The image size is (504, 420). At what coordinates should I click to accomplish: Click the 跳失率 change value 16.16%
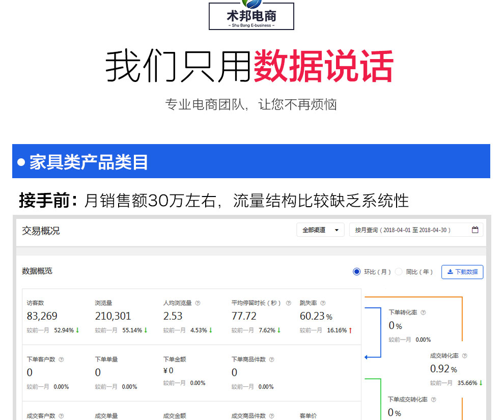click(x=337, y=330)
